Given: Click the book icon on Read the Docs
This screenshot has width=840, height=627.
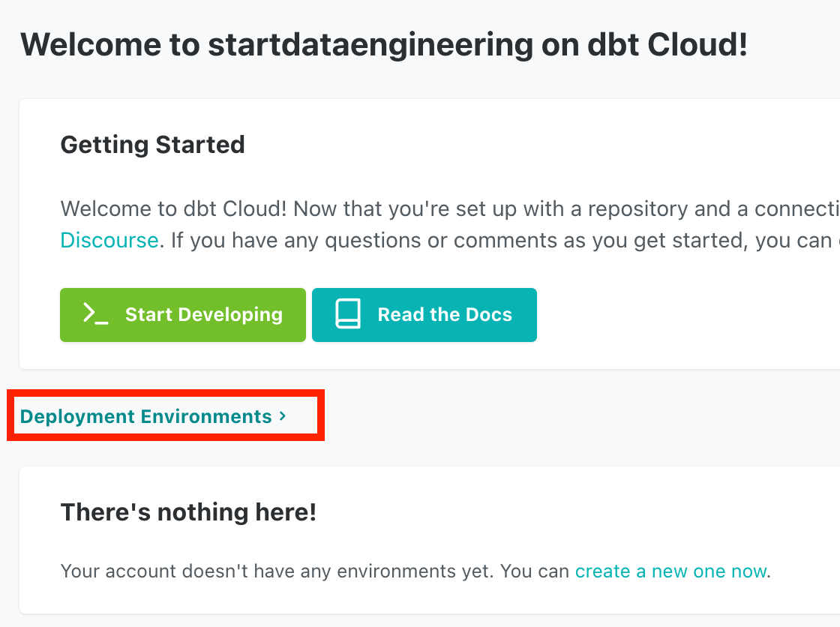Looking at the screenshot, I should (348, 314).
